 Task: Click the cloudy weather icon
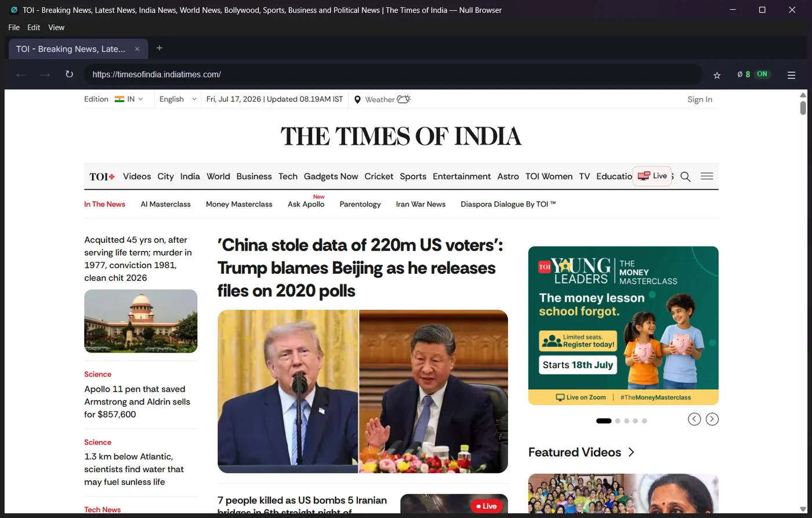coord(404,99)
